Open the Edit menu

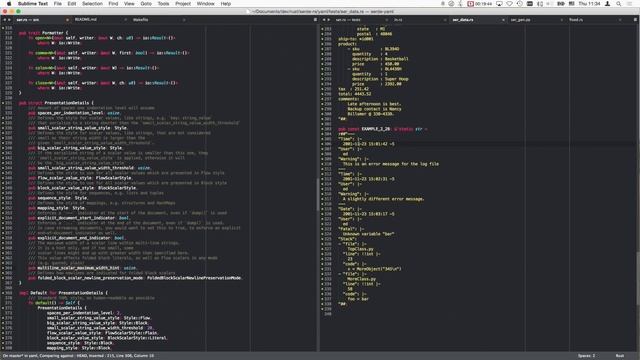click(72, 4)
